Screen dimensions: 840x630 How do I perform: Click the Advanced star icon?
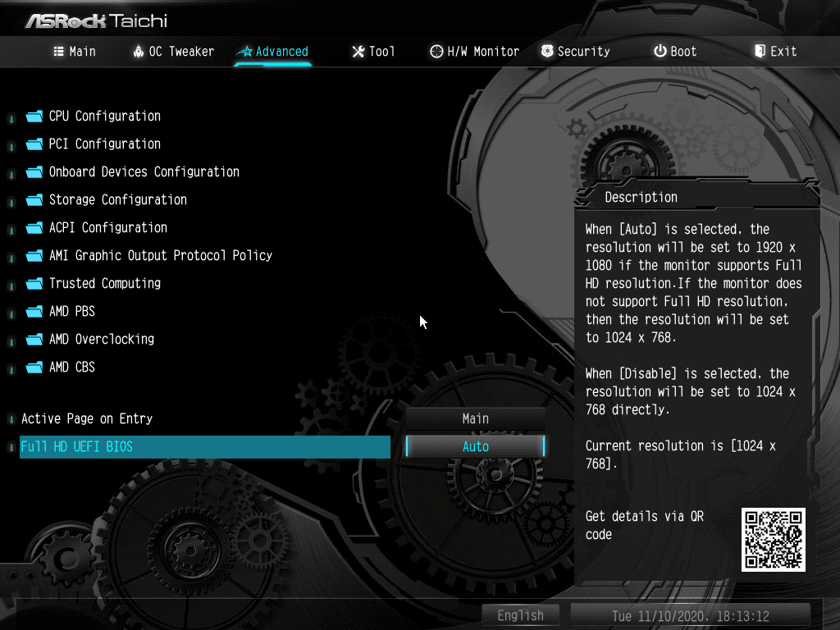pos(245,52)
